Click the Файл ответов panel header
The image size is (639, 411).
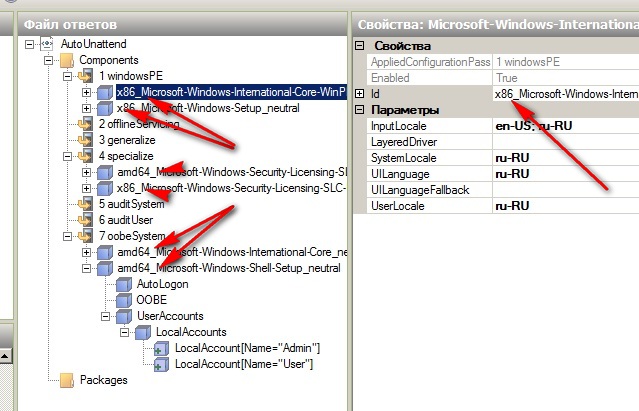click(x=183, y=24)
